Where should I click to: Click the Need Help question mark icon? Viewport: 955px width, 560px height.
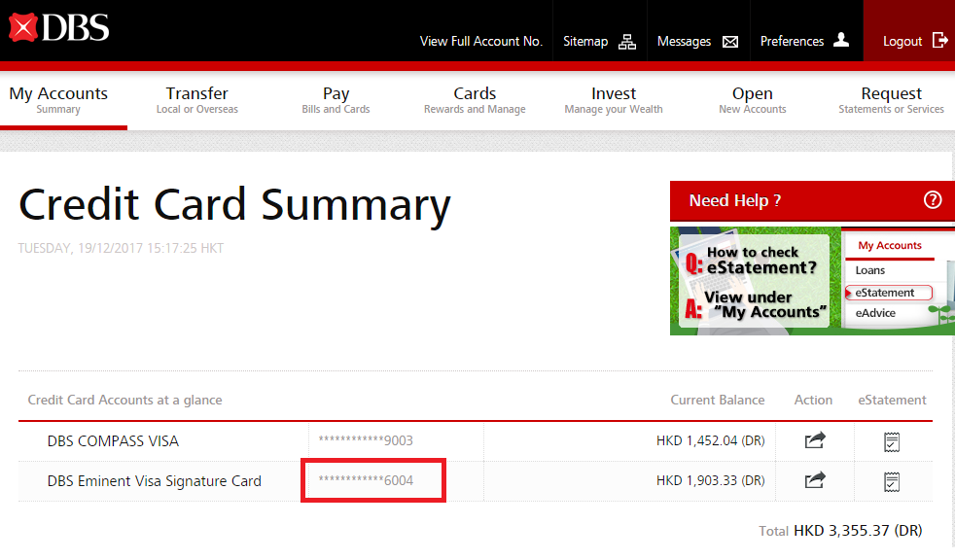tap(932, 200)
